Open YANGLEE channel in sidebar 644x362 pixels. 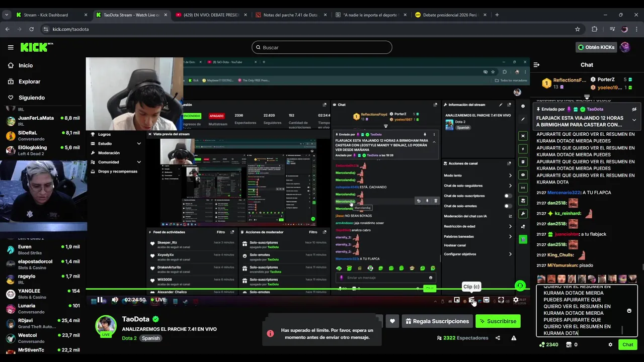point(43,294)
